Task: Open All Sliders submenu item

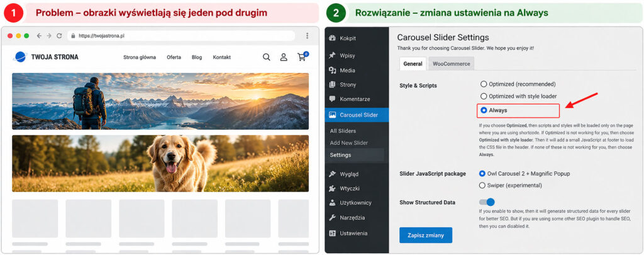Action: tap(343, 131)
